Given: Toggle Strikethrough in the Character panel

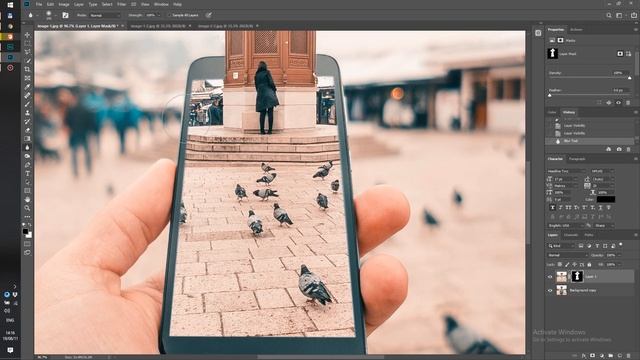Looking at the screenshot, I should click(x=609, y=208).
